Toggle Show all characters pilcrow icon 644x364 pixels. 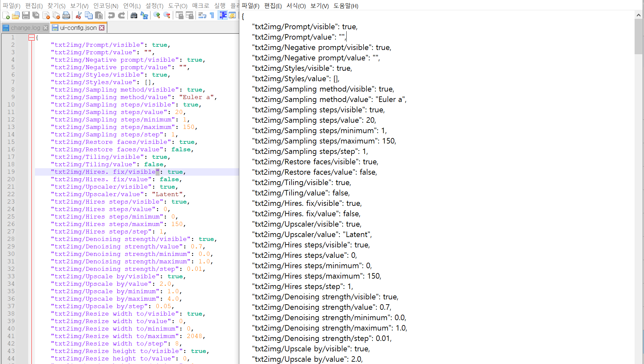pyautogui.click(x=212, y=15)
